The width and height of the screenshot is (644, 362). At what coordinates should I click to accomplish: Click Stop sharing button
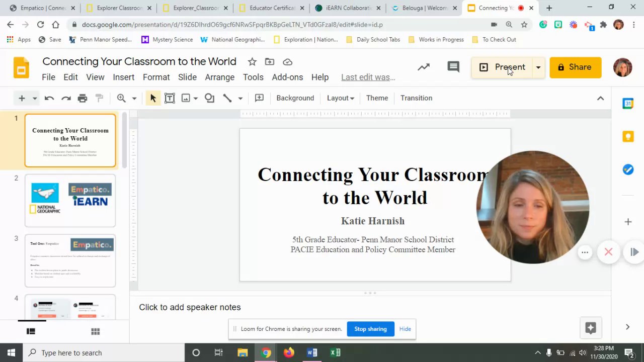click(x=370, y=329)
